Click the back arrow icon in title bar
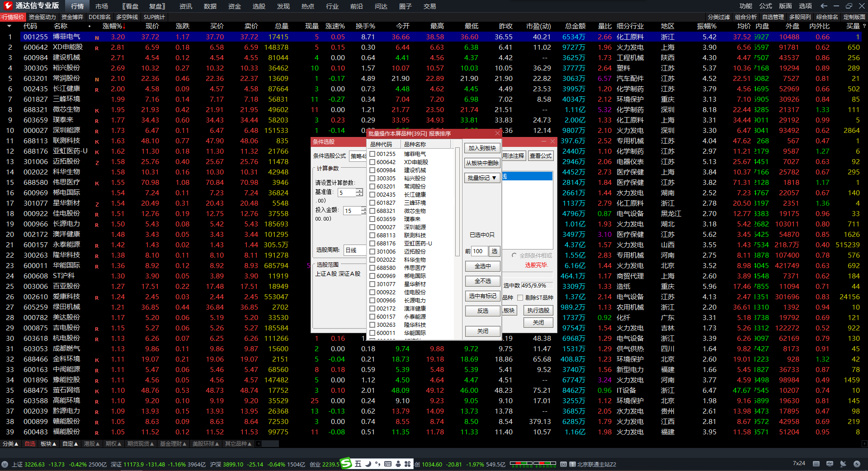This screenshot has height=471, width=868. coord(824,6)
